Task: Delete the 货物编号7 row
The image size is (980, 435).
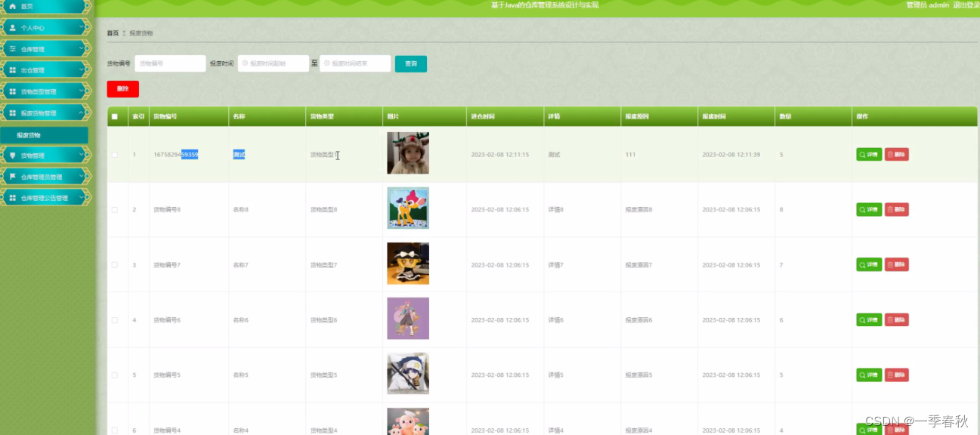Action: point(897,264)
